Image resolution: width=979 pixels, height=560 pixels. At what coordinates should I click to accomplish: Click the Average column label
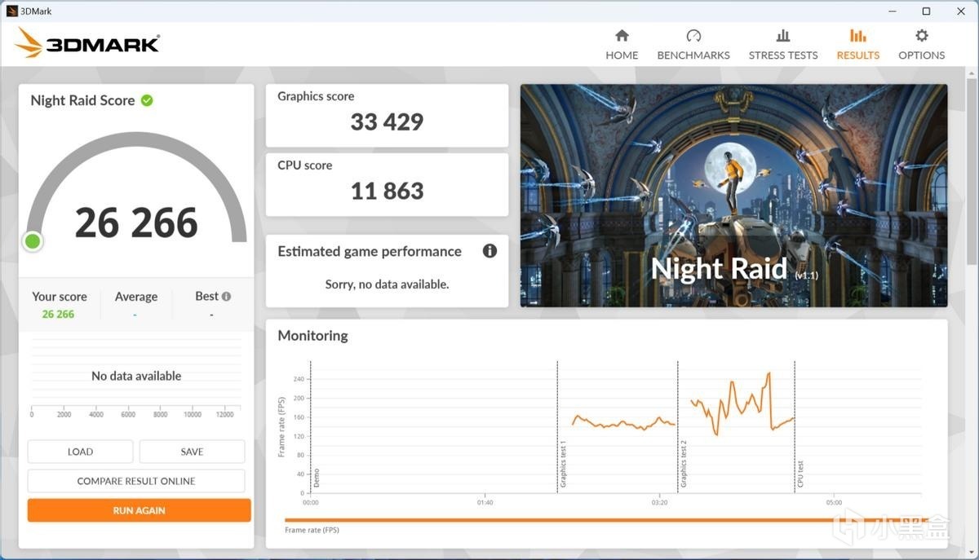tap(136, 297)
